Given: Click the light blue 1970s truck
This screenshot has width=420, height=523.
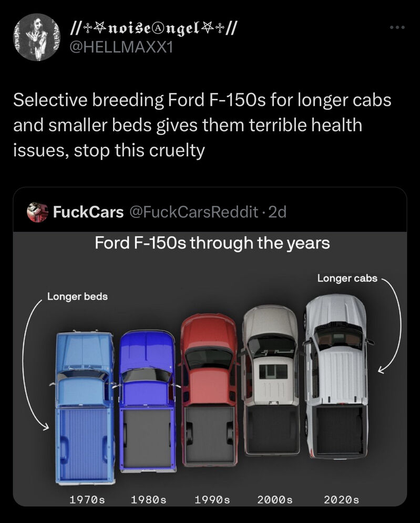Looking at the screenshot, I should click(85, 407).
